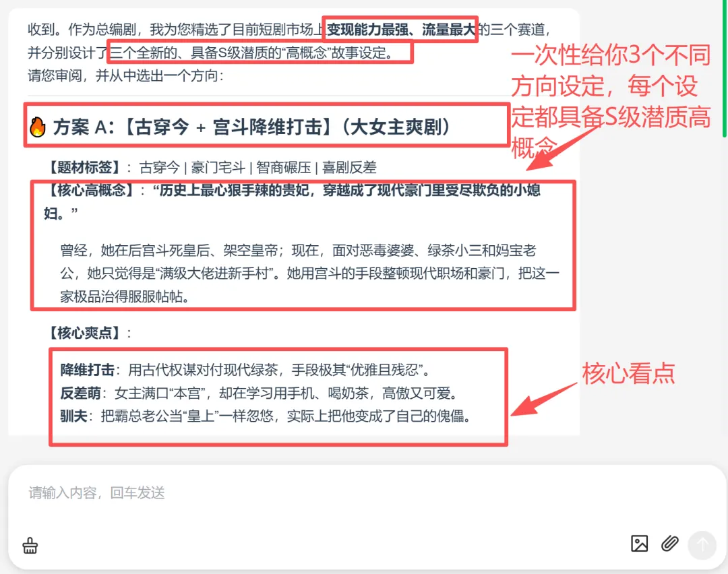Image resolution: width=728 pixels, height=574 pixels.
Task: Click the bold term 反差萌
Action: pyautogui.click(x=80, y=393)
